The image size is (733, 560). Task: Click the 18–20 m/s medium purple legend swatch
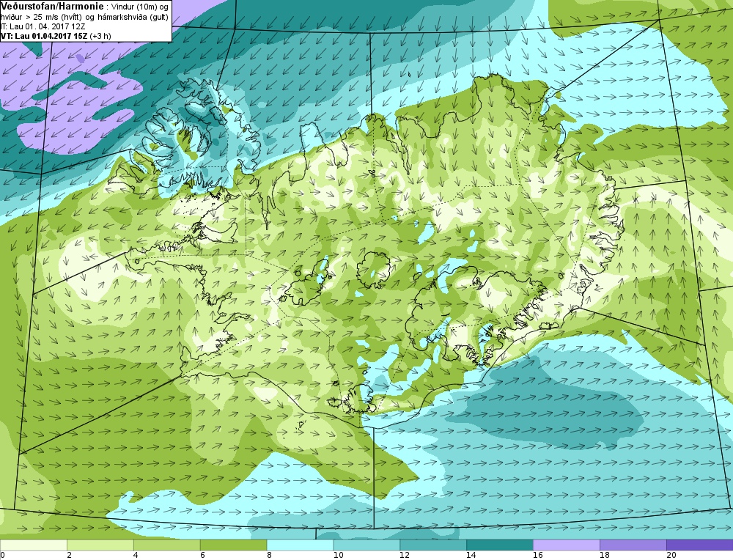[x=633, y=545]
